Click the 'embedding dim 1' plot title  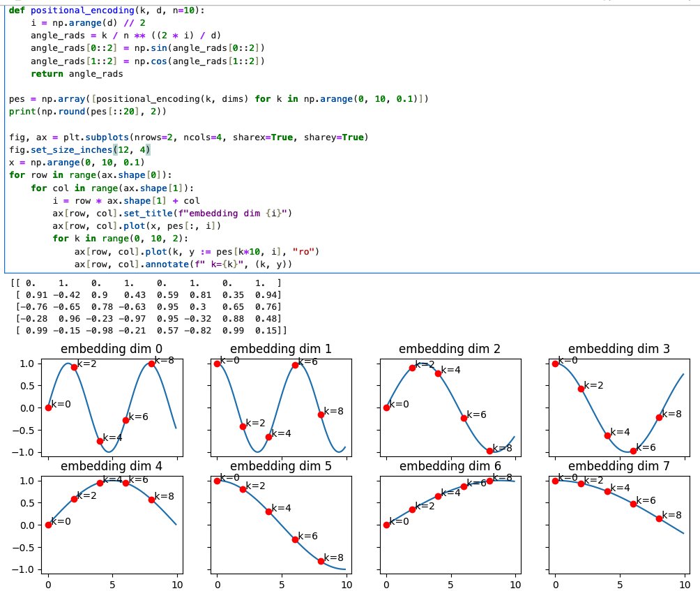tap(281, 348)
